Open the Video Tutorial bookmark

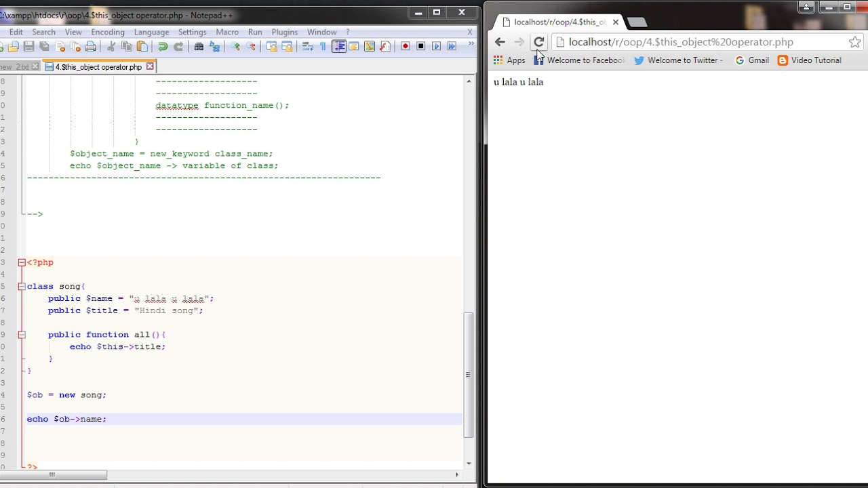tap(810, 60)
